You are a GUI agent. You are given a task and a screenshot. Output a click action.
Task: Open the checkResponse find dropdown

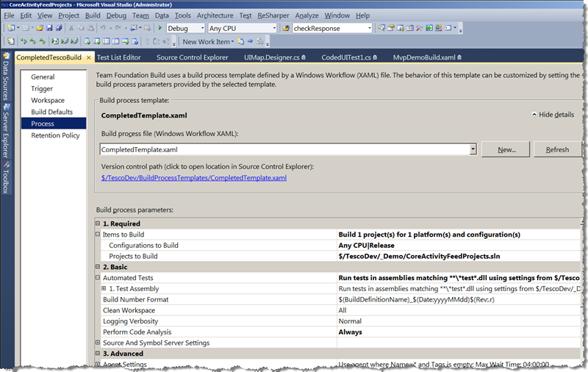pyautogui.click(x=370, y=28)
